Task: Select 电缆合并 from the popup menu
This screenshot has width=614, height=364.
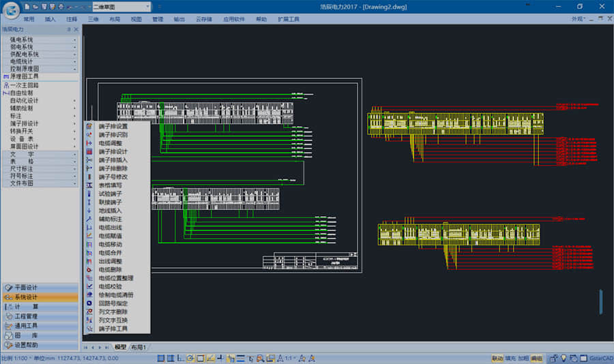Action: point(111,252)
